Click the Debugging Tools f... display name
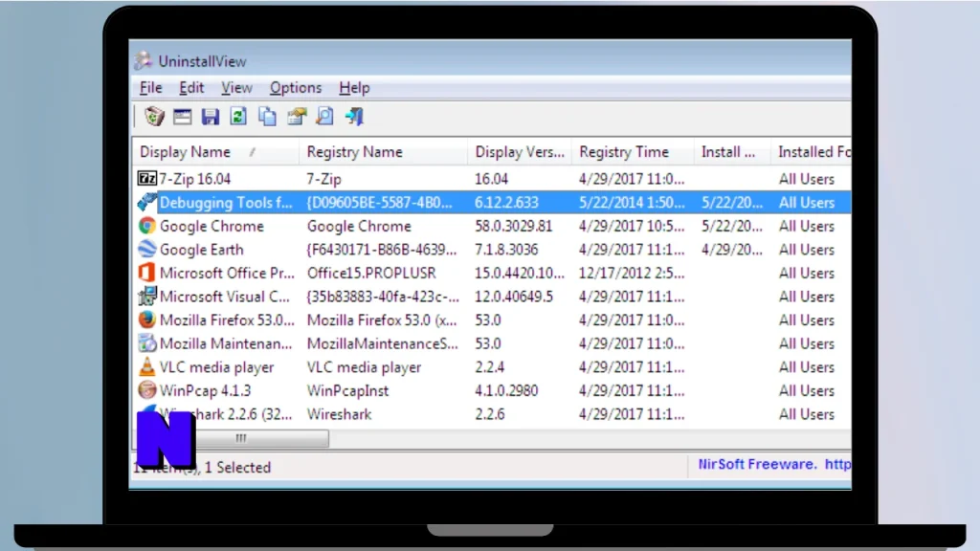Screen dimensions: 980x551 (226, 203)
